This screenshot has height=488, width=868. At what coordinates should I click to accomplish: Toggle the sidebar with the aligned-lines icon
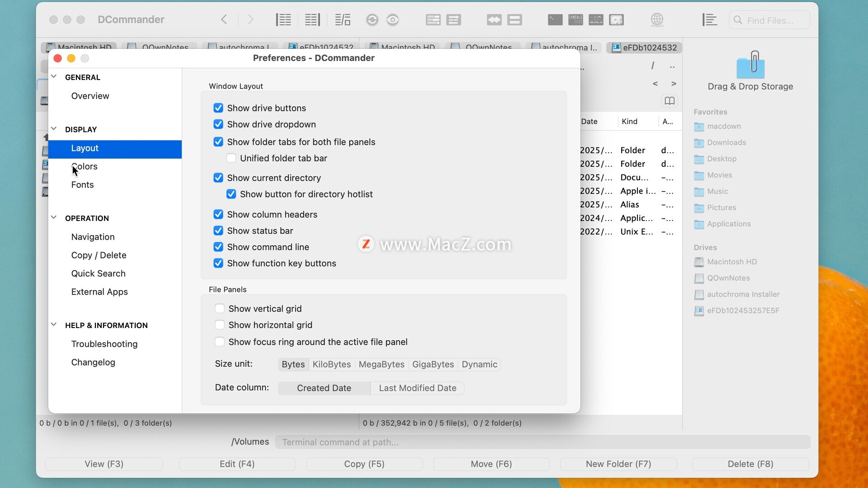(x=710, y=19)
